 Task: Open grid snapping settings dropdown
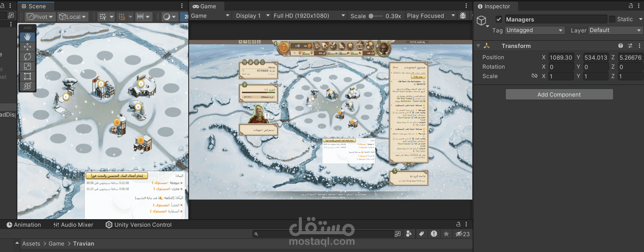(x=130, y=17)
